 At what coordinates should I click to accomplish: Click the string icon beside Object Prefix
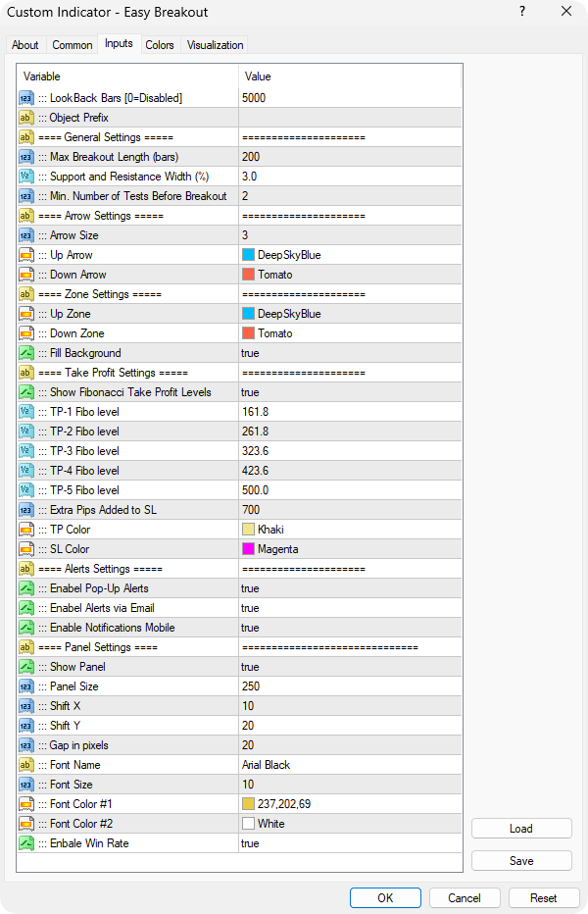click(x=26, y=118)
